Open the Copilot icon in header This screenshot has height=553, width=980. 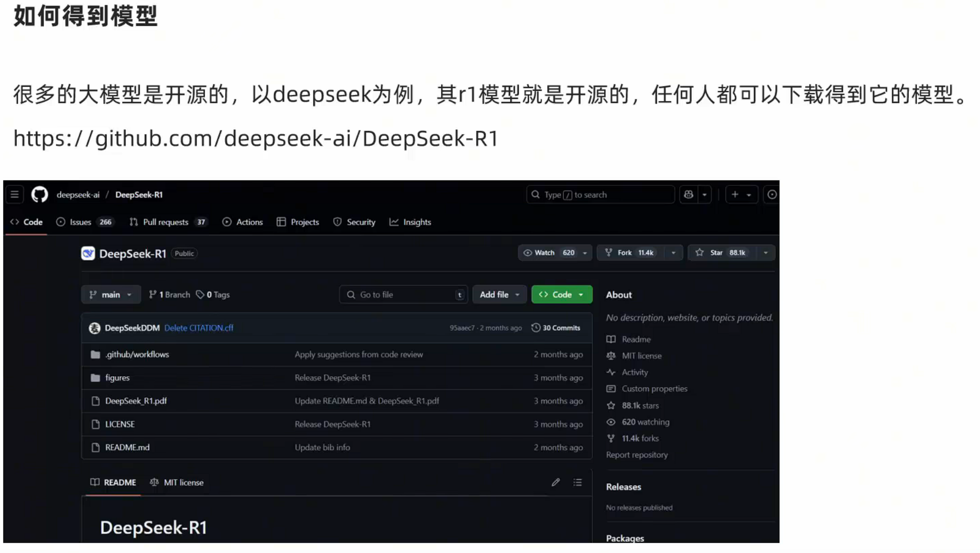688,194
